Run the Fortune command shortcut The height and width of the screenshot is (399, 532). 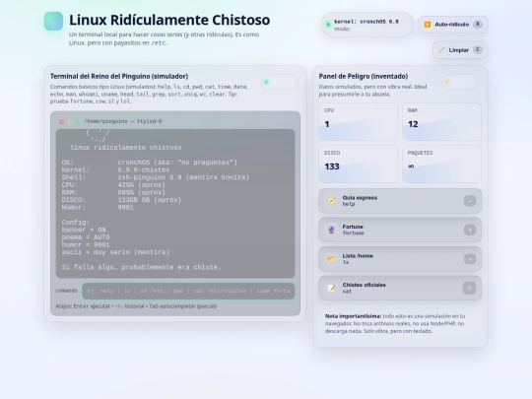(400, 230)
